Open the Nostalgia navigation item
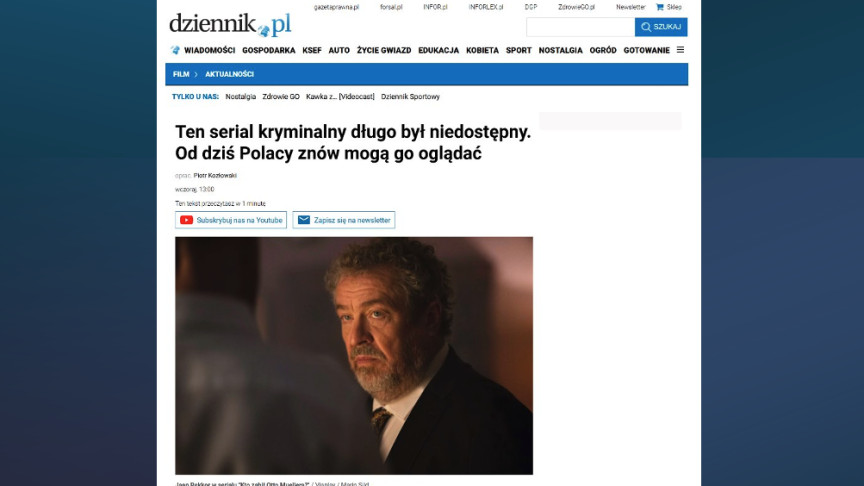The image size is (864, 486). point(560,50)
